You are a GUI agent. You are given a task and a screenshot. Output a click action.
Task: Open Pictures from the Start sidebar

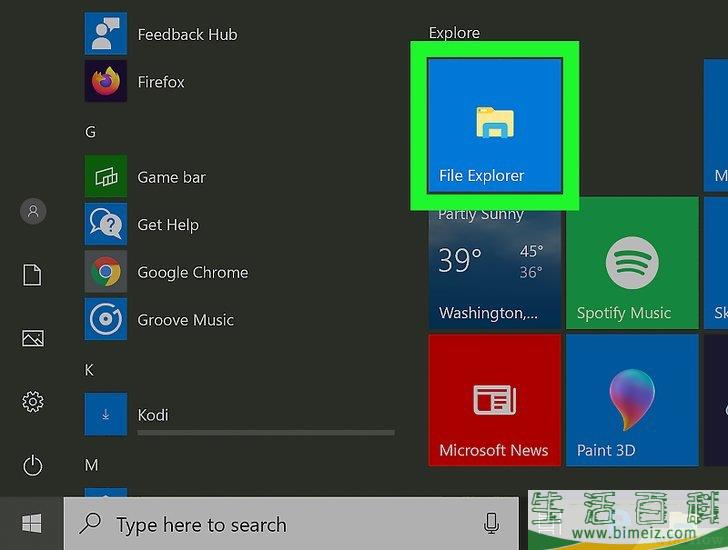[x=33, y=338]
